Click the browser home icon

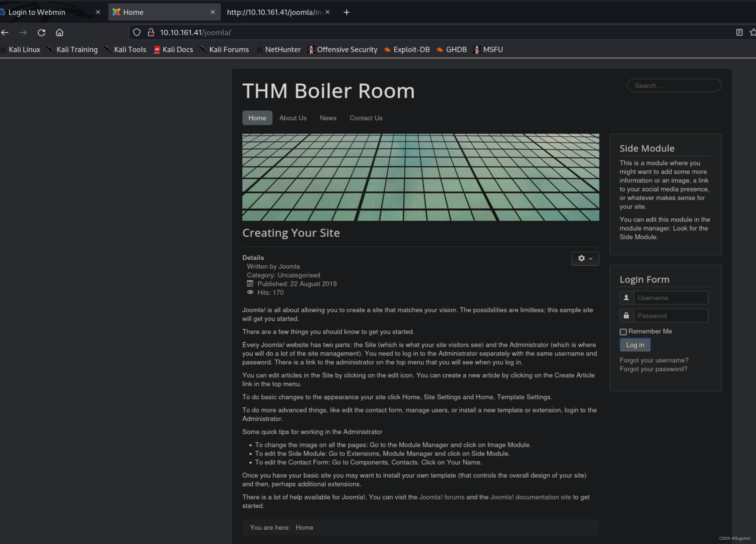(x=59, y=32)
